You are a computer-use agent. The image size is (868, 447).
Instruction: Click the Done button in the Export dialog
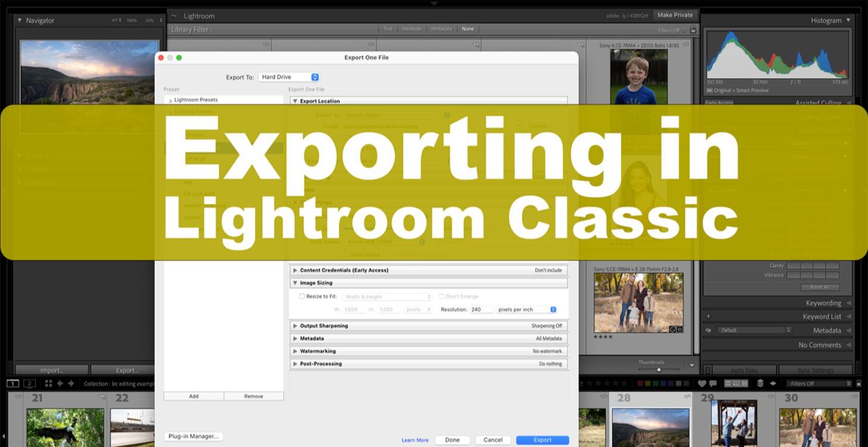click(452, 440)
